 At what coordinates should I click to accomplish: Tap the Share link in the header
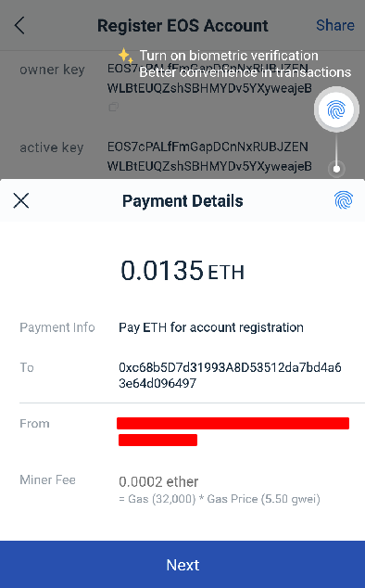click(335, 25)
